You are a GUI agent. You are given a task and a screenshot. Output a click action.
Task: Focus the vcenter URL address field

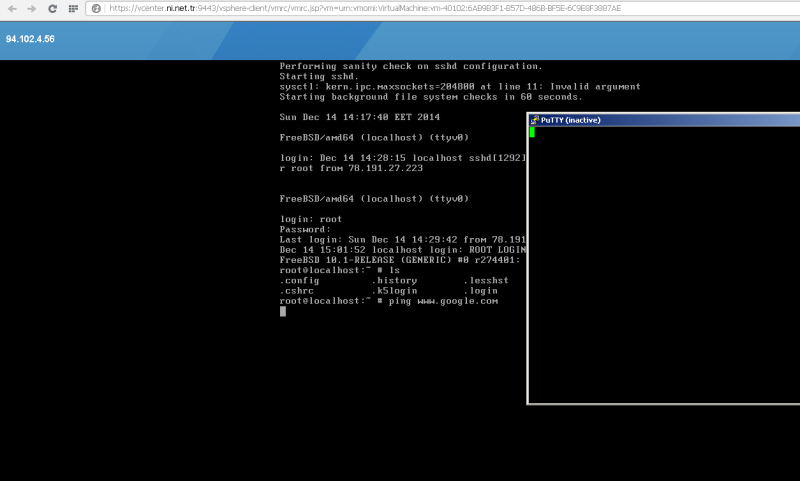pyautogui.click(x=443, y=8)
